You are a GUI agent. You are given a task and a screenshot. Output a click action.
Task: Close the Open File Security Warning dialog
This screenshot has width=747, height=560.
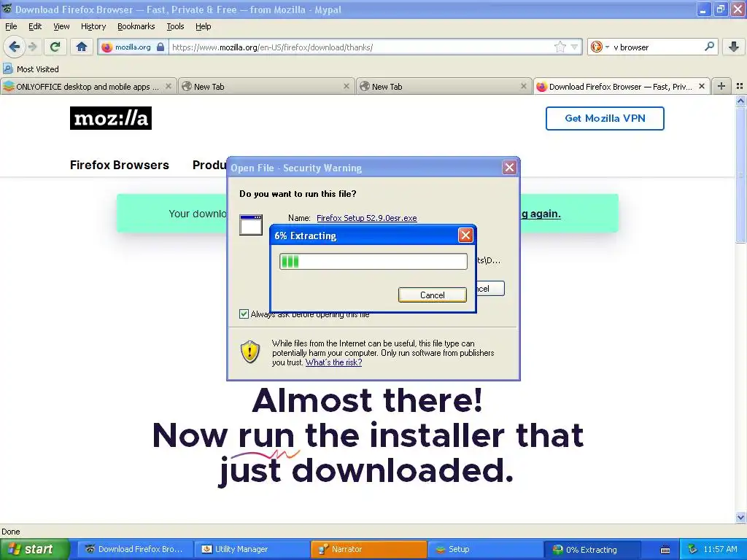click(x=509, y=167)
